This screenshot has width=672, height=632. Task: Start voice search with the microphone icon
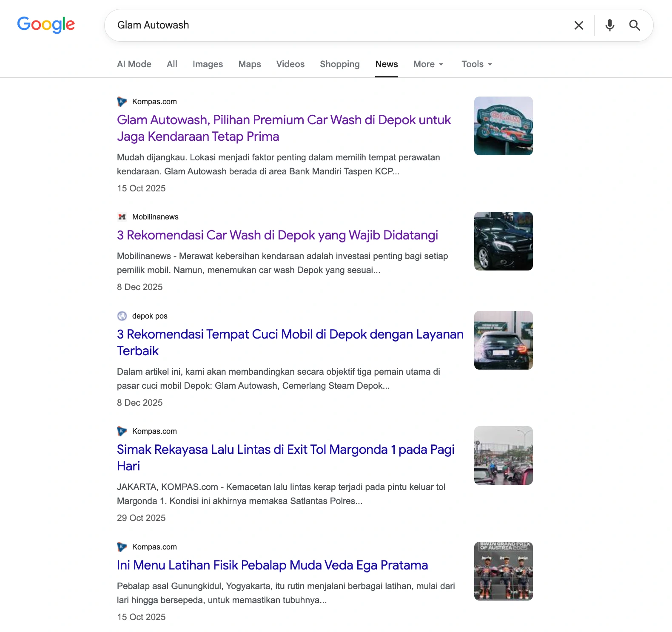609,26
